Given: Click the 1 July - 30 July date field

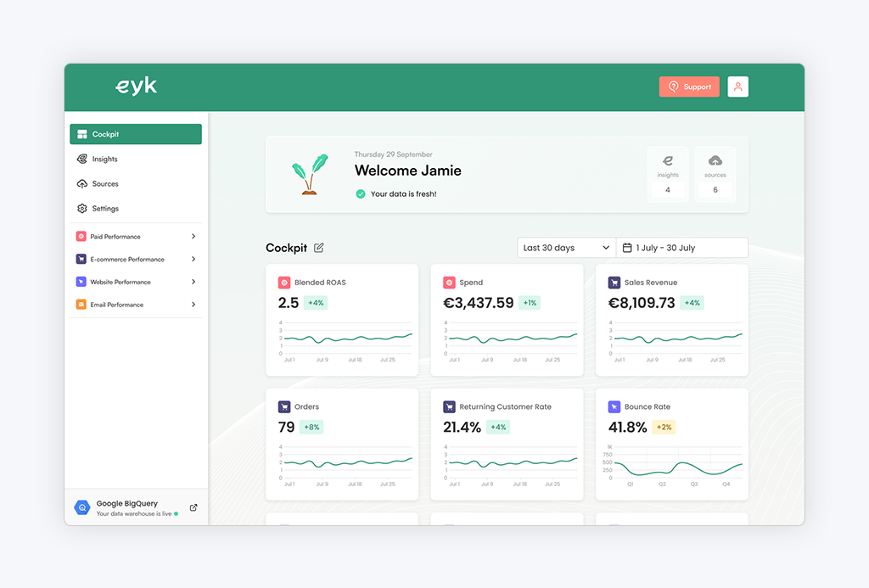Looking at the screenshot, I should [682, 248].
